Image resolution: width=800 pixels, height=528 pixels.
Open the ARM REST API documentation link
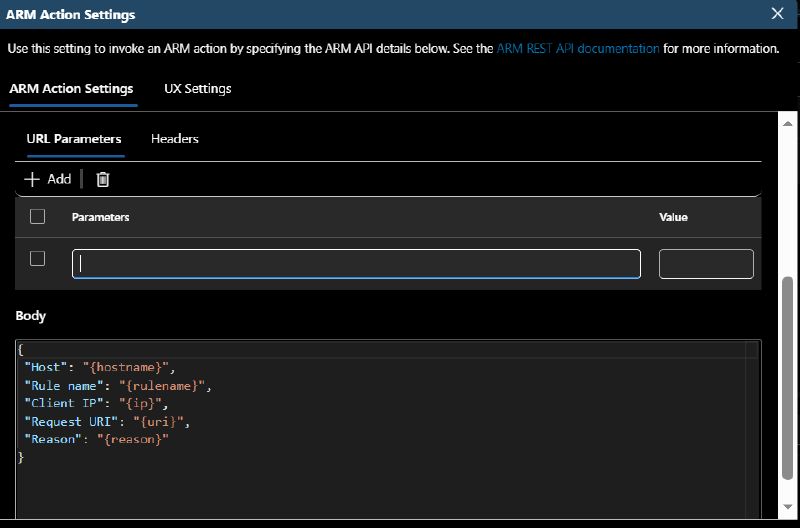(x=578, y=48)
